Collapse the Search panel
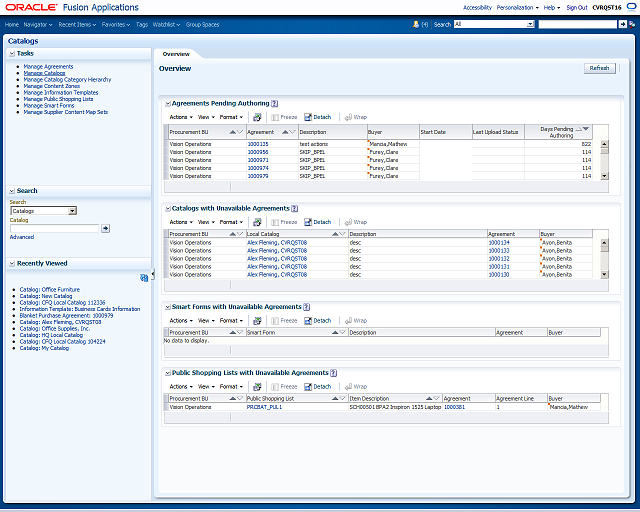Viewport: 640px width, 512px height. point(12,191)
